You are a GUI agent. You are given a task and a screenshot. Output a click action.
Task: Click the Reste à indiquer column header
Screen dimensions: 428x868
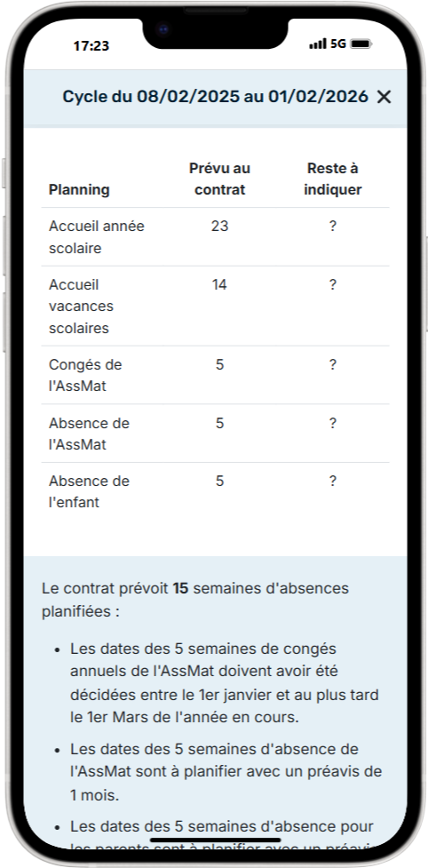[x=333, y=179]
